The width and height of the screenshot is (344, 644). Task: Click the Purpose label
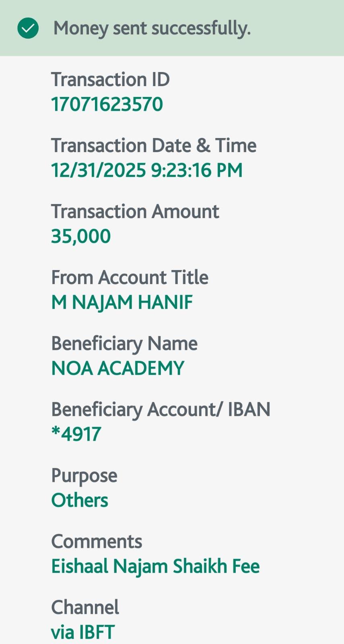pyautogui.click(x=84, y=475)
